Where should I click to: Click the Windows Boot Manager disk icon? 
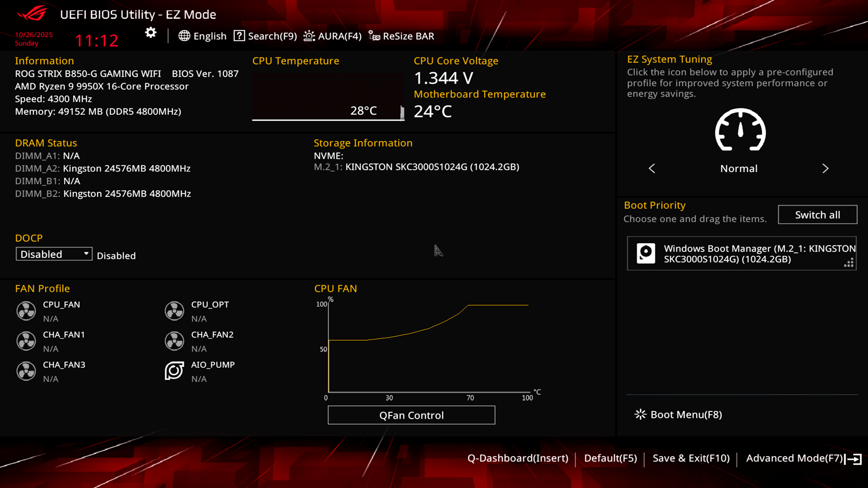(646, 253)
